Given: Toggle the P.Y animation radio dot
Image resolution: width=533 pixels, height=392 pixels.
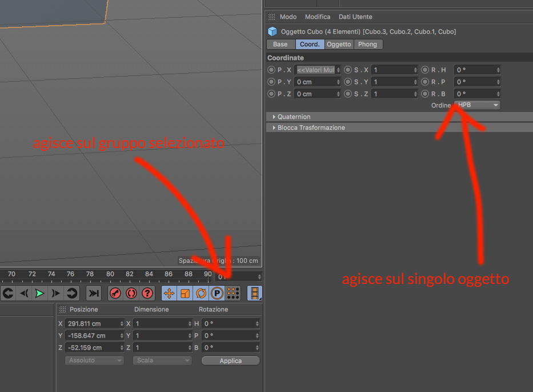Looking at the screenshot, I should click(271, 82).
